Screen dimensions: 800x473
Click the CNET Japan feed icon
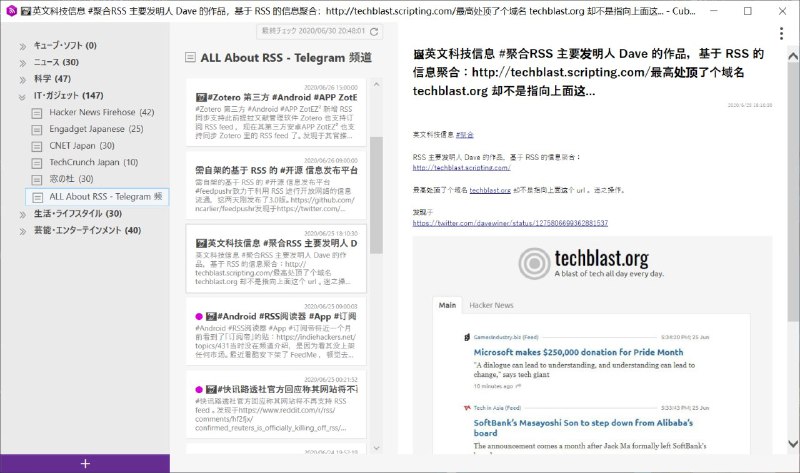tap(37, 146)
